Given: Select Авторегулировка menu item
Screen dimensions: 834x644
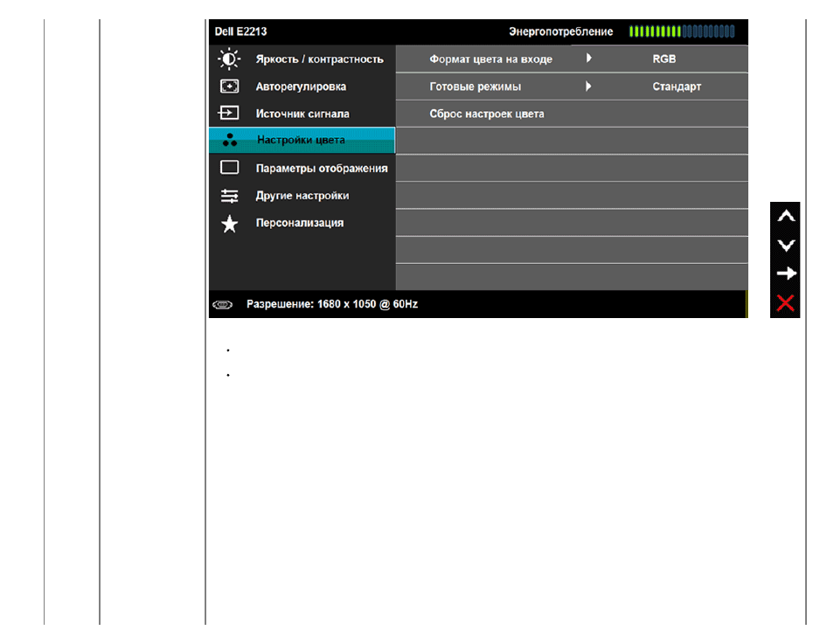Looking at the screenshot, I should [301, 87].
